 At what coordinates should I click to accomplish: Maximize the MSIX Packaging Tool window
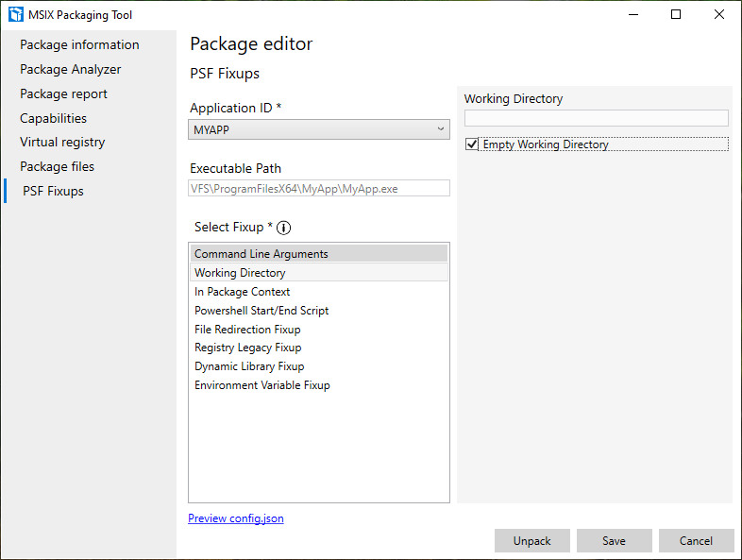(676, 15)
